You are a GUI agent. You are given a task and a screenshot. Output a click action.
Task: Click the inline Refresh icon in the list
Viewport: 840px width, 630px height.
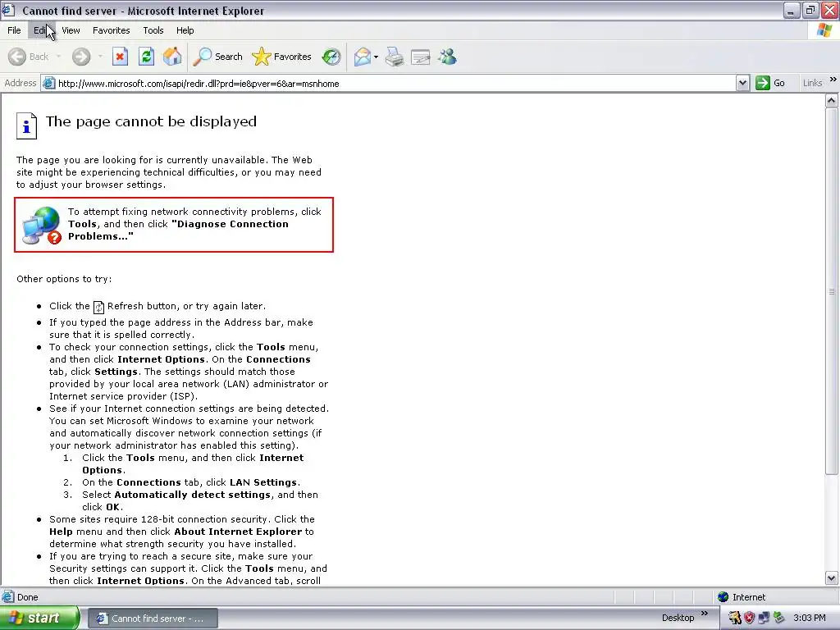pyautogui.click(x=98, y=307)
